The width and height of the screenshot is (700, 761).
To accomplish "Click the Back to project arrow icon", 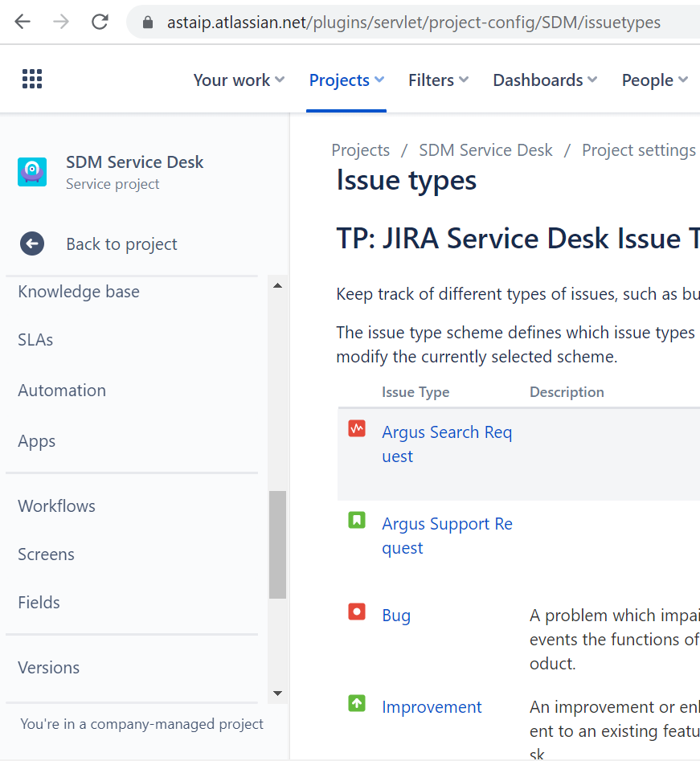I will point(32,243).
